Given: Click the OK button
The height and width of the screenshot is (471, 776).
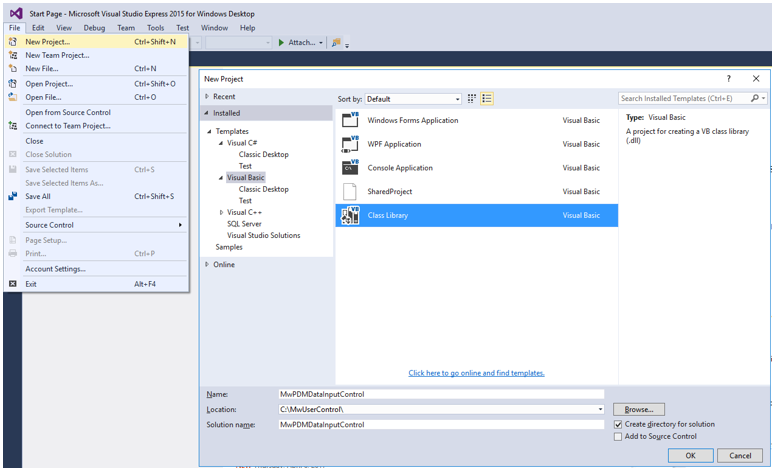Looking at the screenshot, I should pyautogui.click(x=690, y=456).
